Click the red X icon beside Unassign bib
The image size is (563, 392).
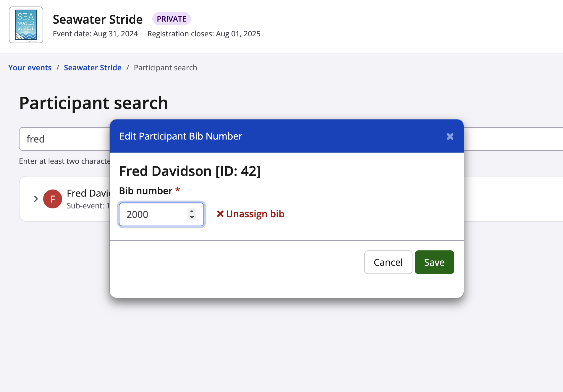(x=220, y=214)
